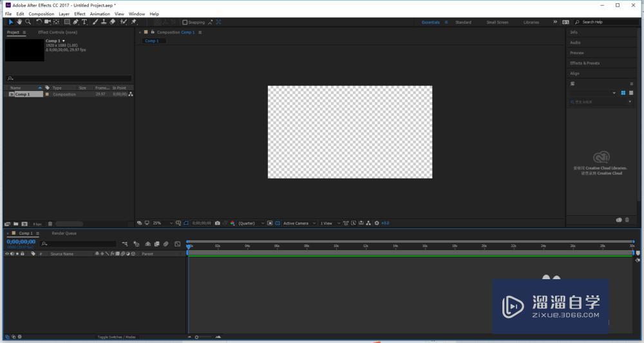This screenshot has width=644, height=343.
Task: Click Toggle Switches / Modes button
Action: point(117,337)
